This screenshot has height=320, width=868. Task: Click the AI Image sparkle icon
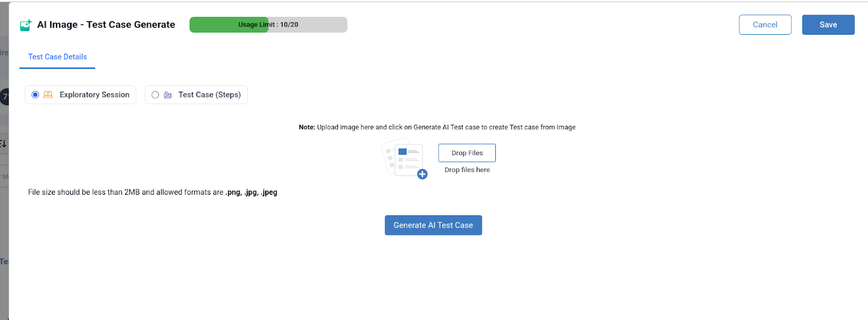click(x=25, y=25)
